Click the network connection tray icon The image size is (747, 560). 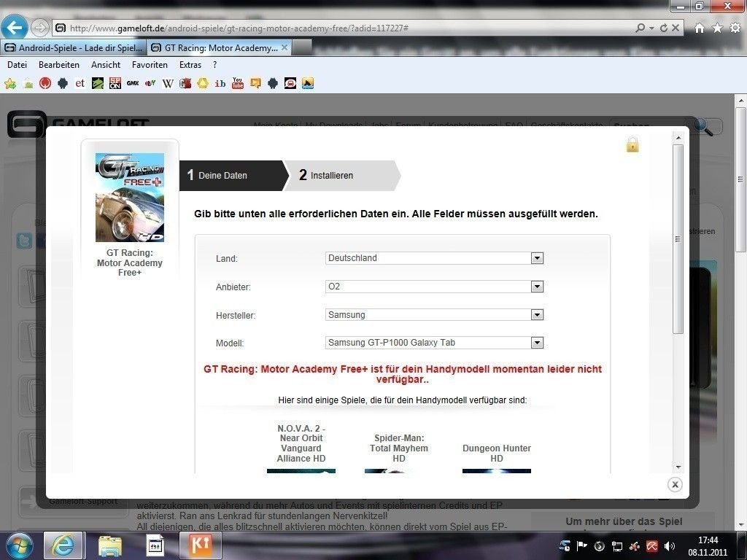pos(617,546)
